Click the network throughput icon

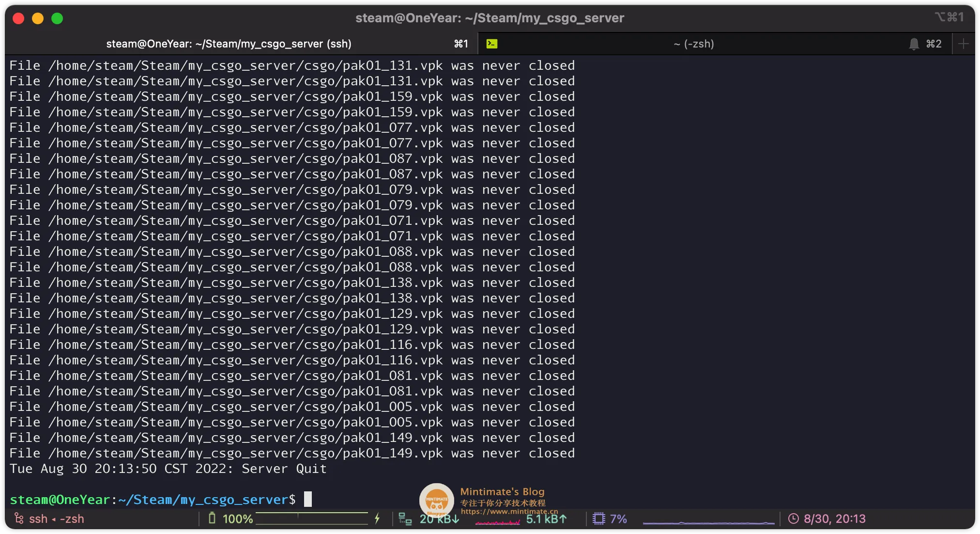405,519
